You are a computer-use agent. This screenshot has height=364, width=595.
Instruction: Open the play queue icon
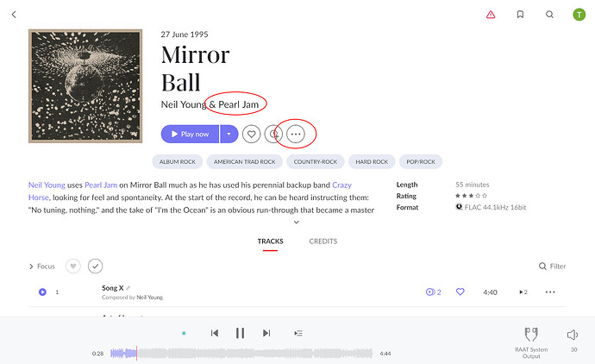pyautogui.click(x=298, y=333)
